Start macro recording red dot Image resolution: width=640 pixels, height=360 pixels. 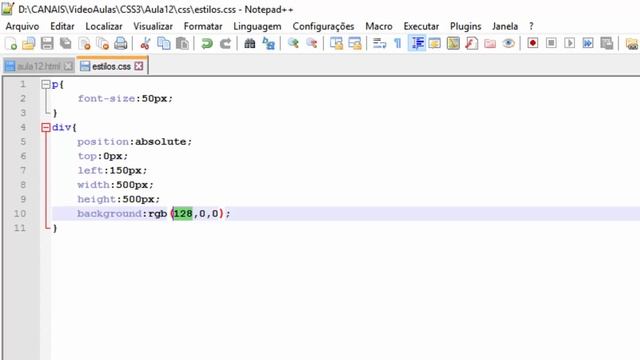pyautogui.click(x=533, y=43)
